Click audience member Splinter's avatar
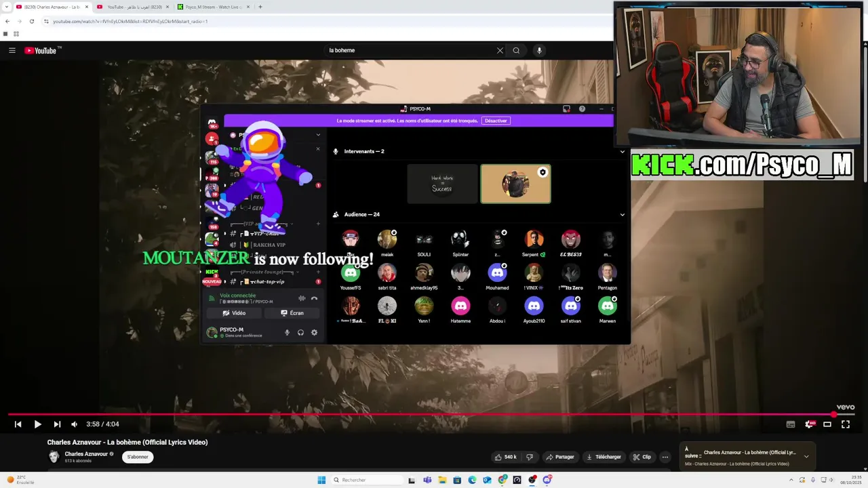This screenshot has width=868, height=488. (460, 239)
